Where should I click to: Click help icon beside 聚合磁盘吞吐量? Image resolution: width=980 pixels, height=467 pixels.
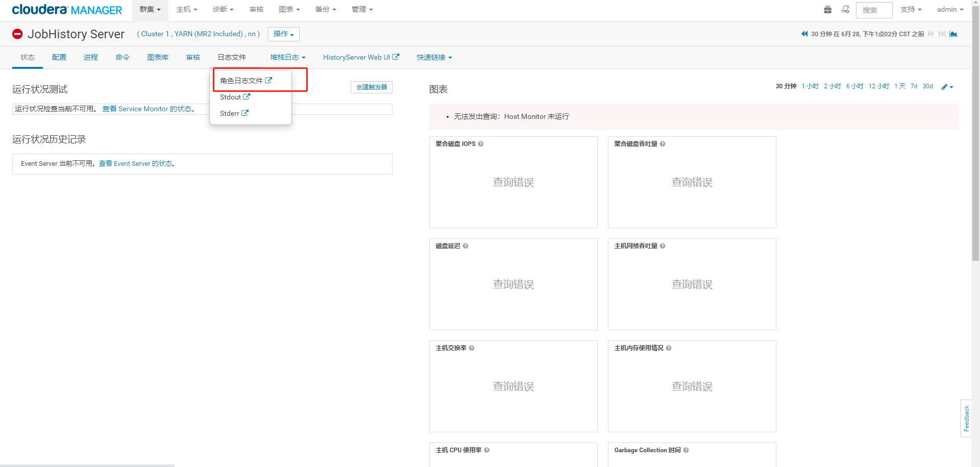[x=663, y=144]
